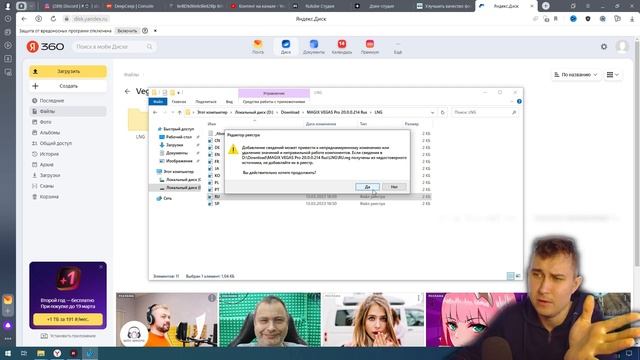This screenshot has height=360, width=640.
Task: Select Сеть in Explorer navigation
Action: tap(167, 198)
